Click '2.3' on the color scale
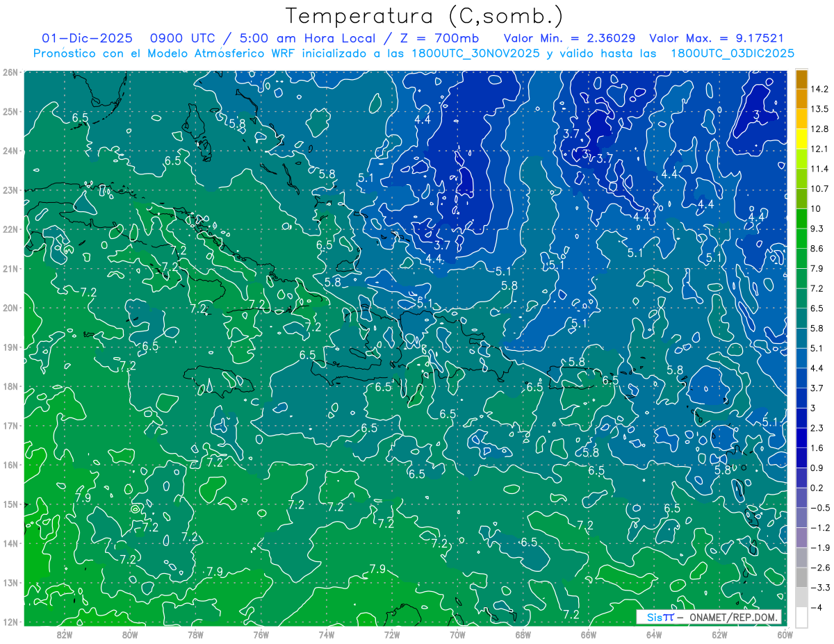 click(x=817, y=428)
